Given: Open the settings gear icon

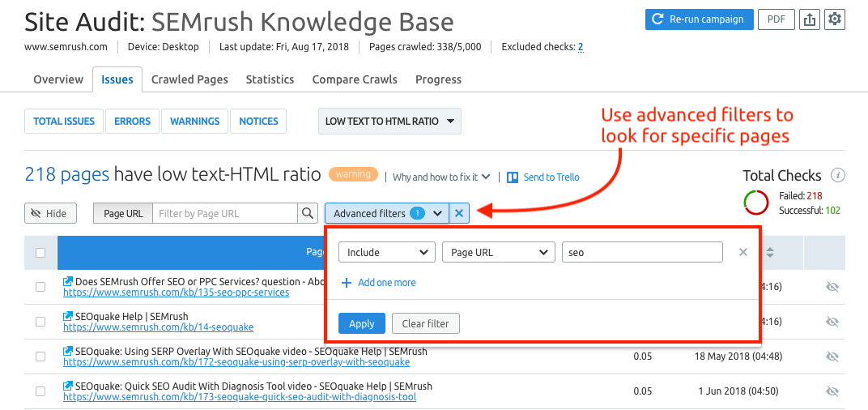Looking at the screenshot, I should 835,19.
